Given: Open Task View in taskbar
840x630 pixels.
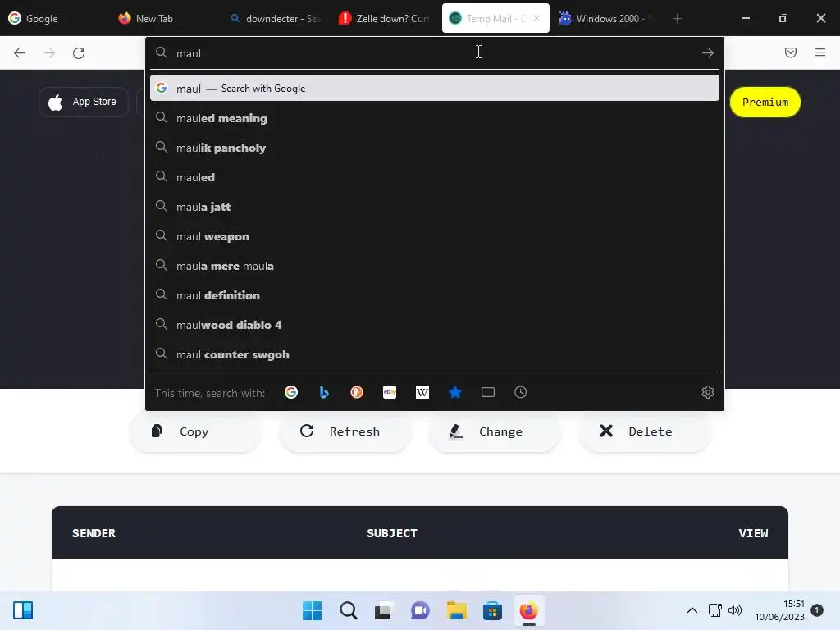Looking at the screenshot, I should pos(382,610).
